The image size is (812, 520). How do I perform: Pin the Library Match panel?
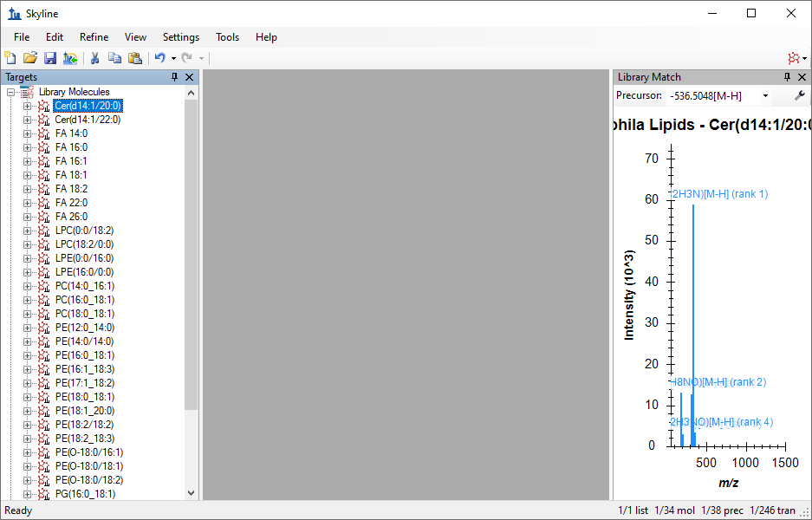[x=787, y=77]
